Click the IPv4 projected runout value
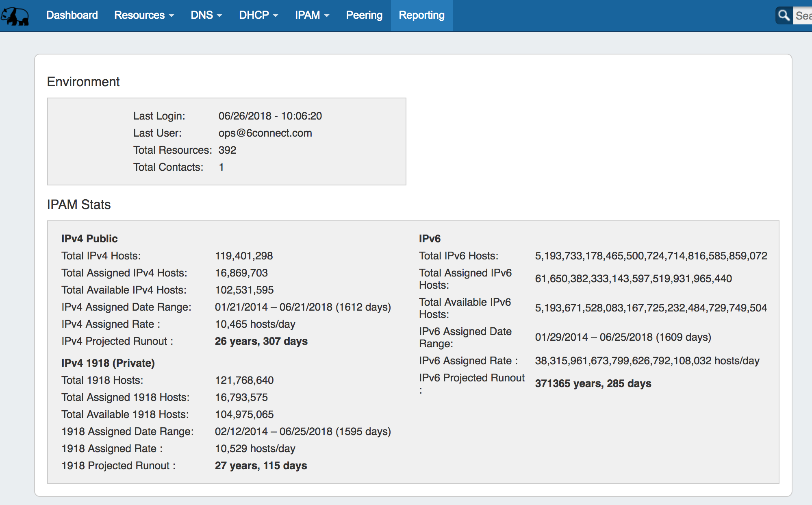The width and height of the screenshot is (812, 505). [261, 341]
